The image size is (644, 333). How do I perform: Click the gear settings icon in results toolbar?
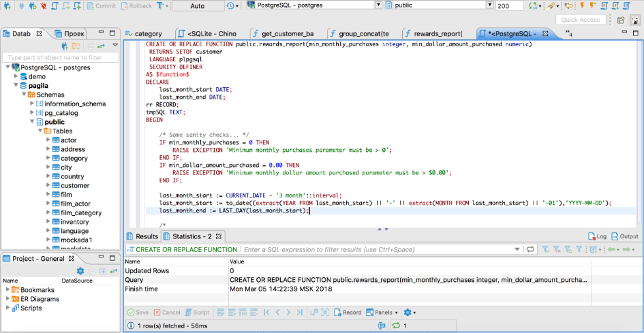coord(408,313)
